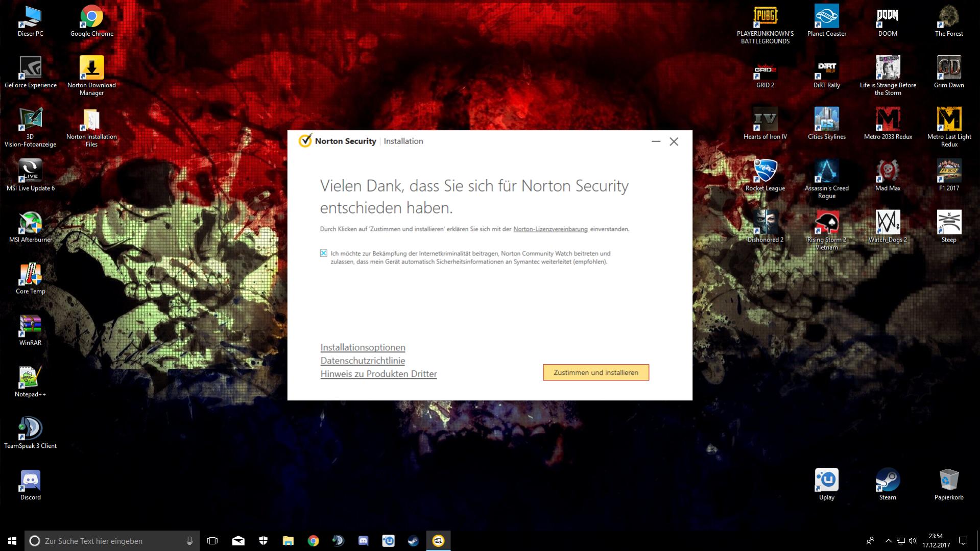Select Metro Last Light Redux desktop icon
This screenshot has width=980, height=551.
949,128
